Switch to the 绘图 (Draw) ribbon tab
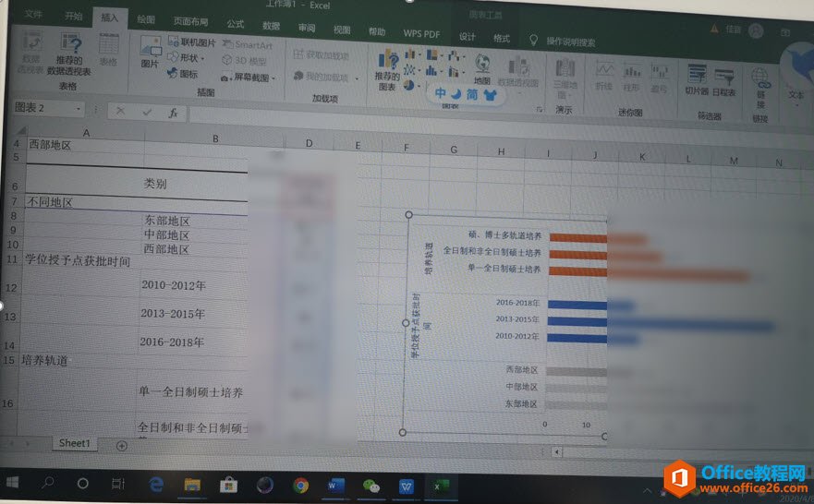The width and height of the screenshot is (814, 504). [146, 19]
